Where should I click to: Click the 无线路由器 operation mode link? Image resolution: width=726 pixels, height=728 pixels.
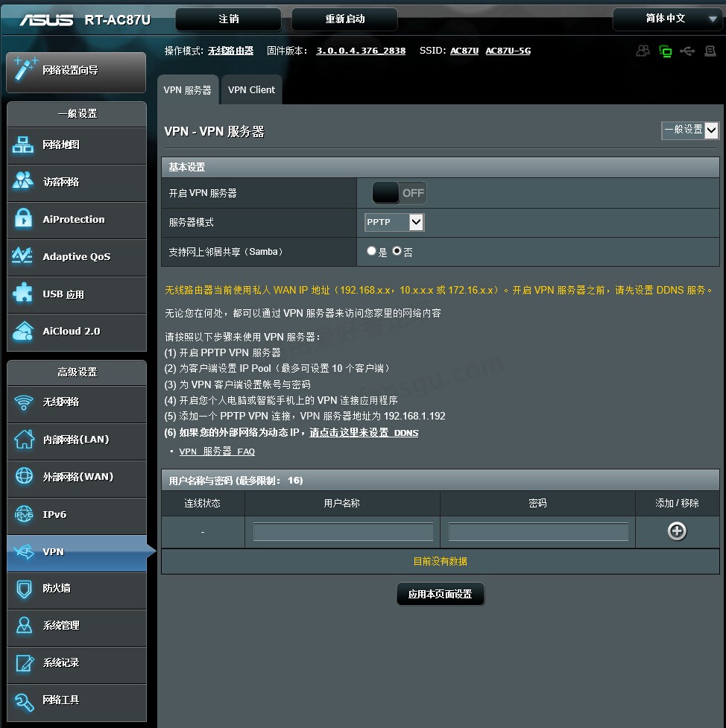[230, 51]
